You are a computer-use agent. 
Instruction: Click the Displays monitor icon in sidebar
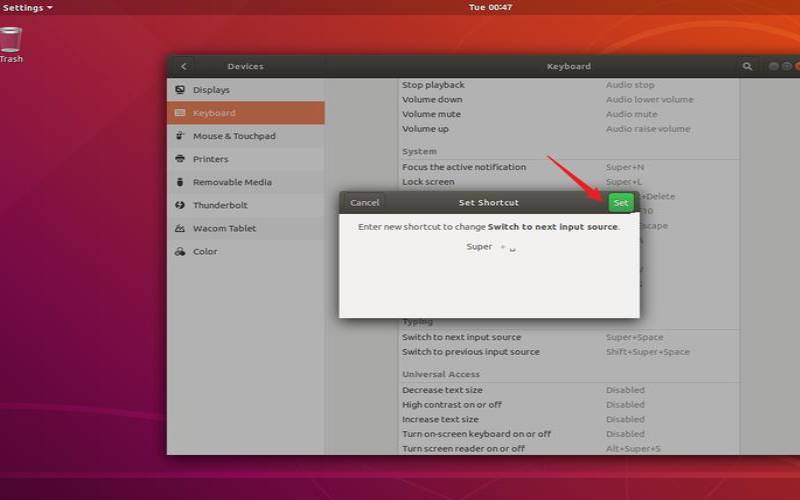coord(180,90)
